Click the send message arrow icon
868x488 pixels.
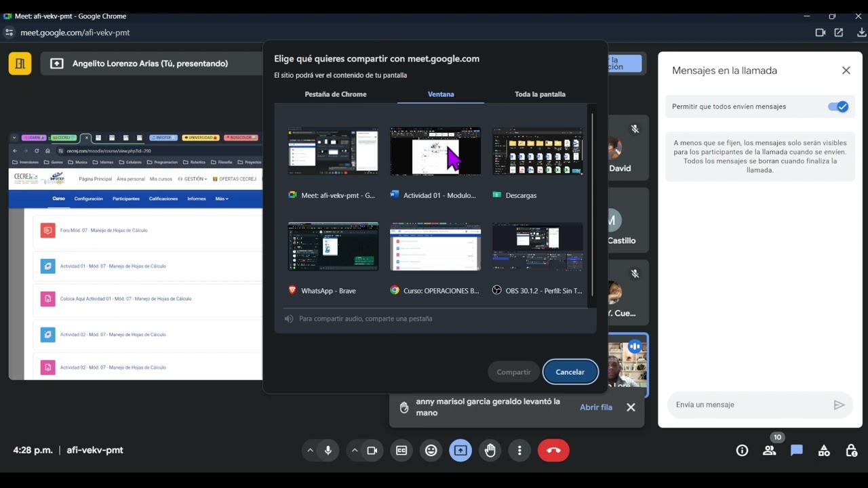839,405
